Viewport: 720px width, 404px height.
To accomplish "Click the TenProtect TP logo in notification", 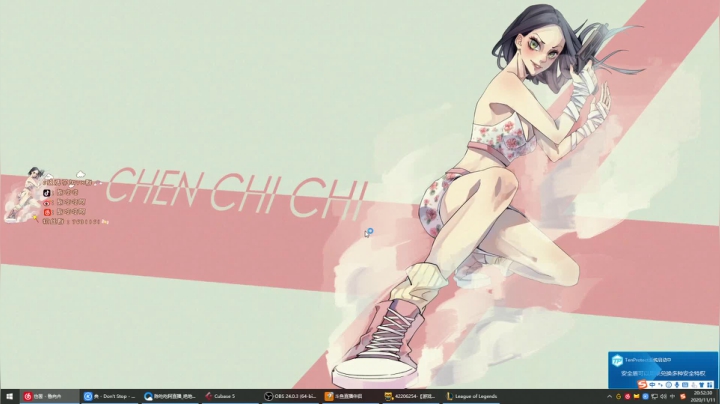I will point(618,360).
